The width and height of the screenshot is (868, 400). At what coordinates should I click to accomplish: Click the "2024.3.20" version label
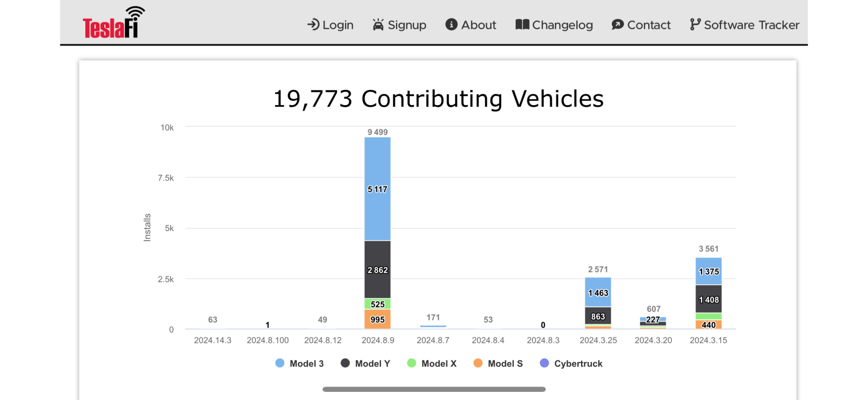coord(653,340)
